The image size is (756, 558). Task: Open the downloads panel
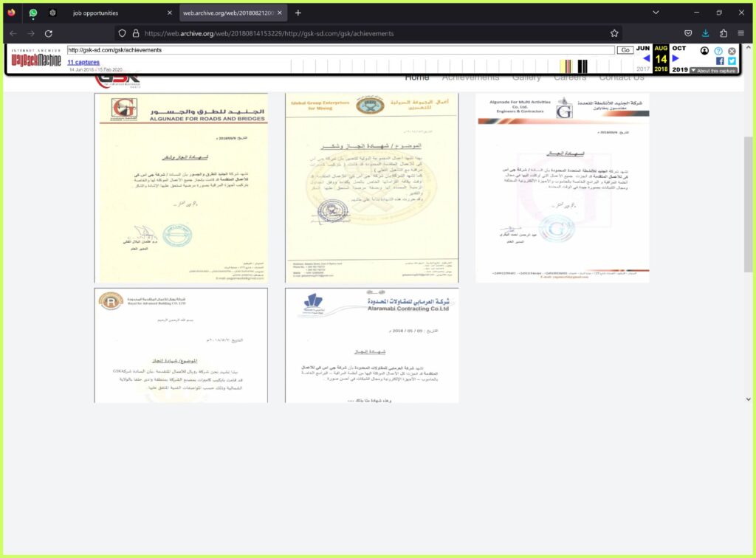(705, 33)
